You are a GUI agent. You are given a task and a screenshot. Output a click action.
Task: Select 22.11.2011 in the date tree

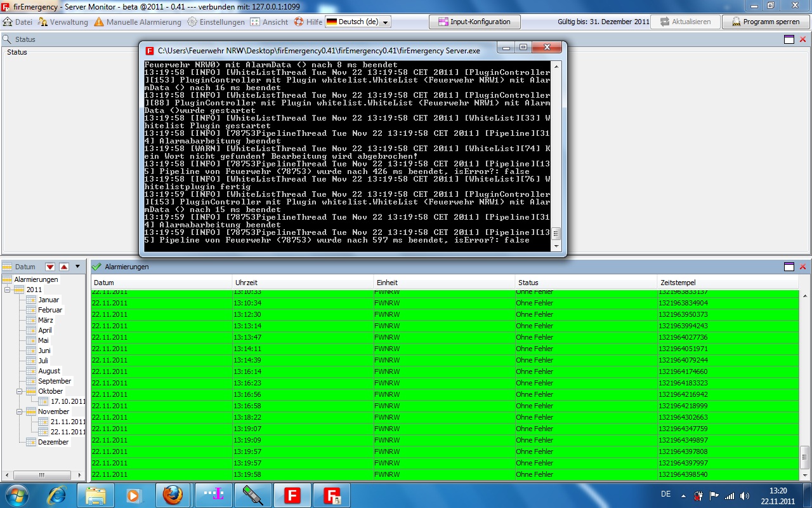coord(68,432)
